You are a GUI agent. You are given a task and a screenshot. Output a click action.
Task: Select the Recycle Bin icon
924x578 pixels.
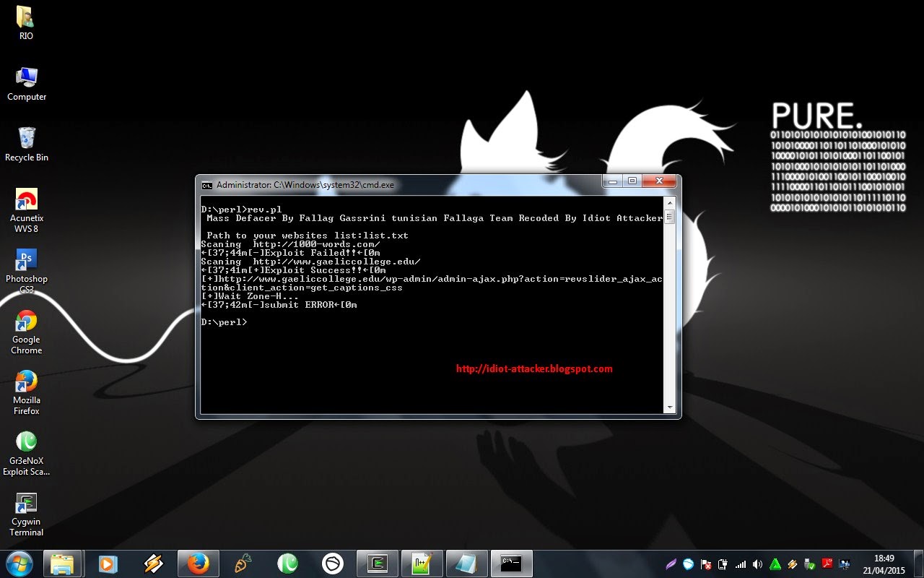(x=27, y=144)
